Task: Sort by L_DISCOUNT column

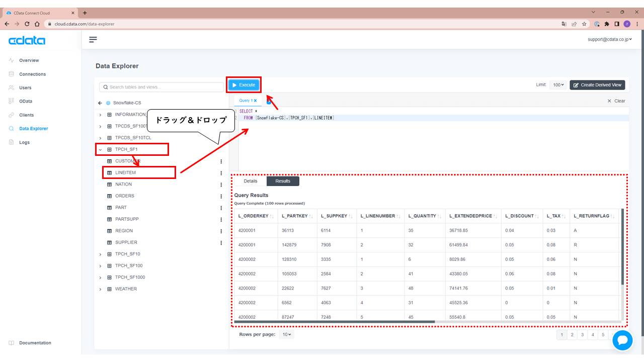Action: [537, 216]
